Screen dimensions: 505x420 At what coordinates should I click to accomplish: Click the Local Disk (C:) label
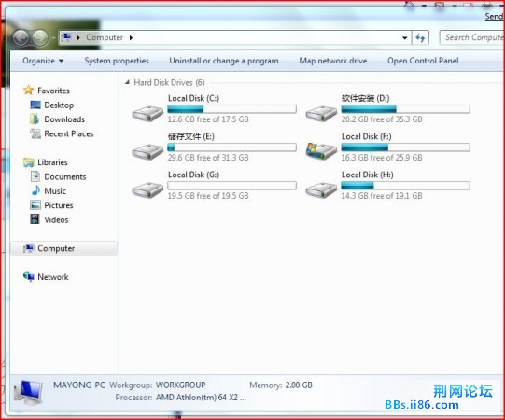pos(193,98)
